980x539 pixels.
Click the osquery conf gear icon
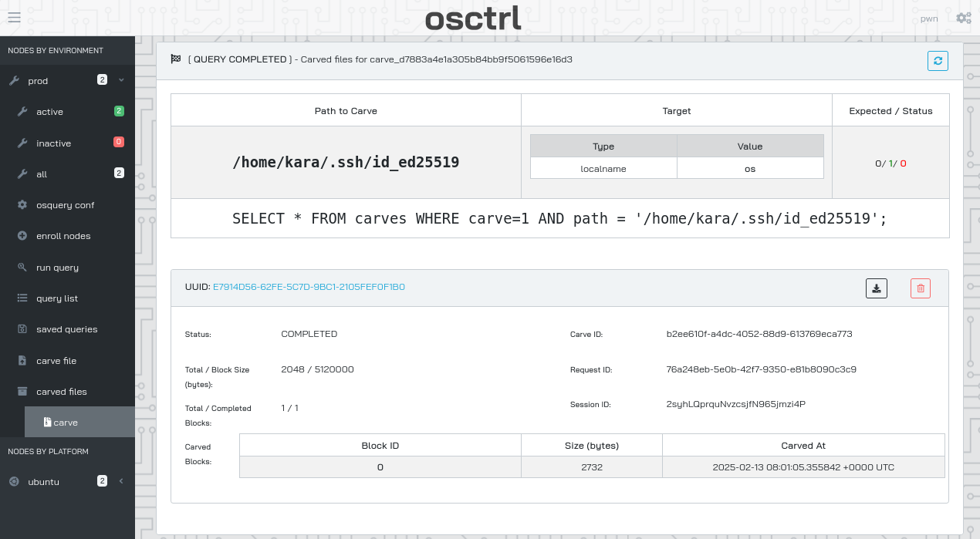[x=22, y=205]
